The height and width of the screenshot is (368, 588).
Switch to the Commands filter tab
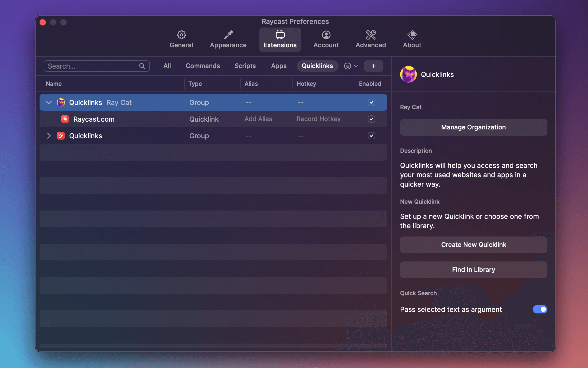pos(203,66)
